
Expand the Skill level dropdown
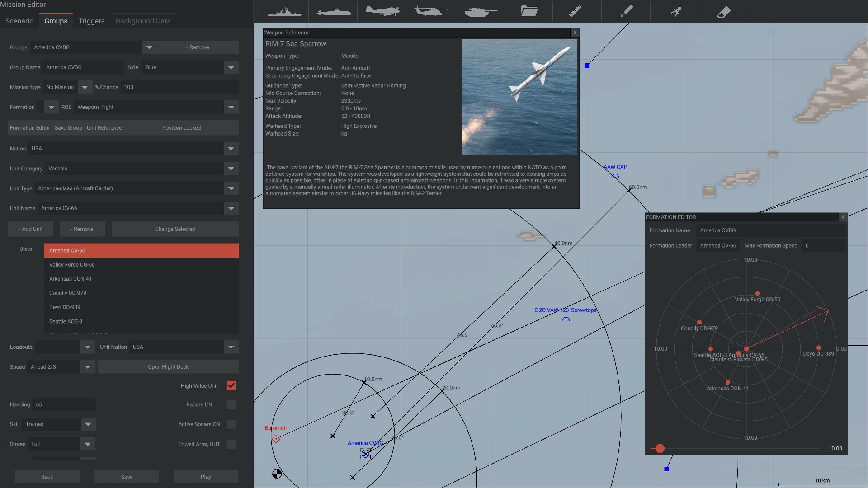coord(88,425)
